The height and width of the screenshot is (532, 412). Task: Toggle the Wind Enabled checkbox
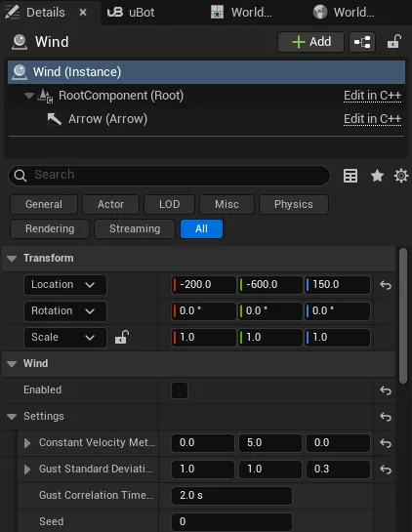click(180, 390)
